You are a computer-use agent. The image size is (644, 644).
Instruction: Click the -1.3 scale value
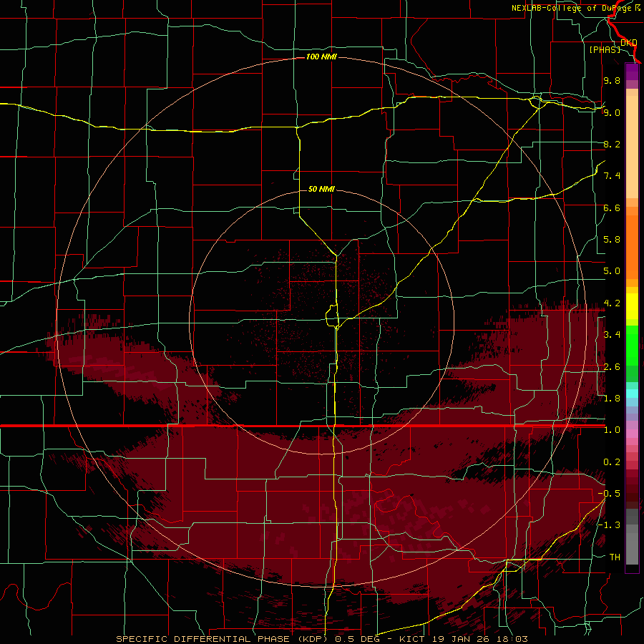[x=609, y=525]
